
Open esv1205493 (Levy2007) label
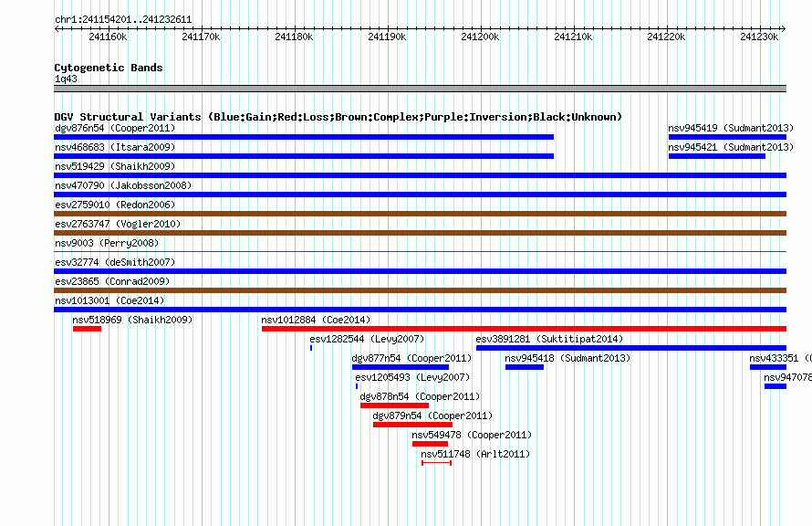point(412,377)
